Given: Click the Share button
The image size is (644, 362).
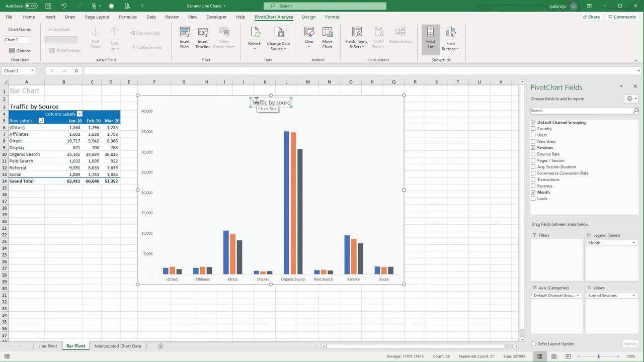Looking at the screenshot, I should tap(591, 17).
